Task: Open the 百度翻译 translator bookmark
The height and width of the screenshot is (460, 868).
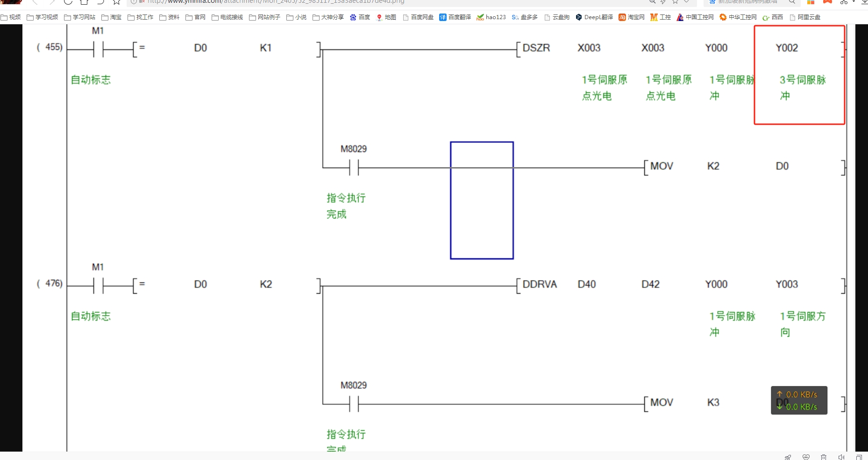Action: click(455, 17)
